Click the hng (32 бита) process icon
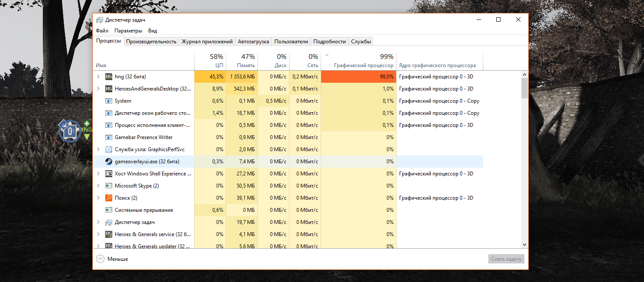This screenshot has height=282, width=644. click(x=109, y=77)
